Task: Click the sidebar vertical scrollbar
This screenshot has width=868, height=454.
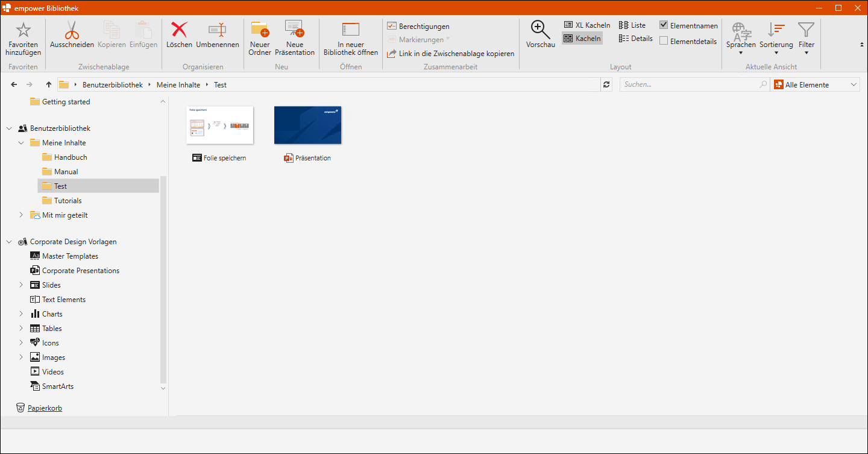Action: (163, 280)
